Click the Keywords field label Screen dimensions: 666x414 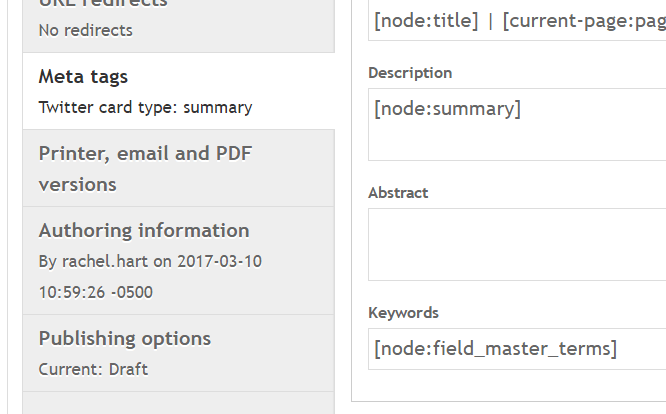[x=403, y=312]
